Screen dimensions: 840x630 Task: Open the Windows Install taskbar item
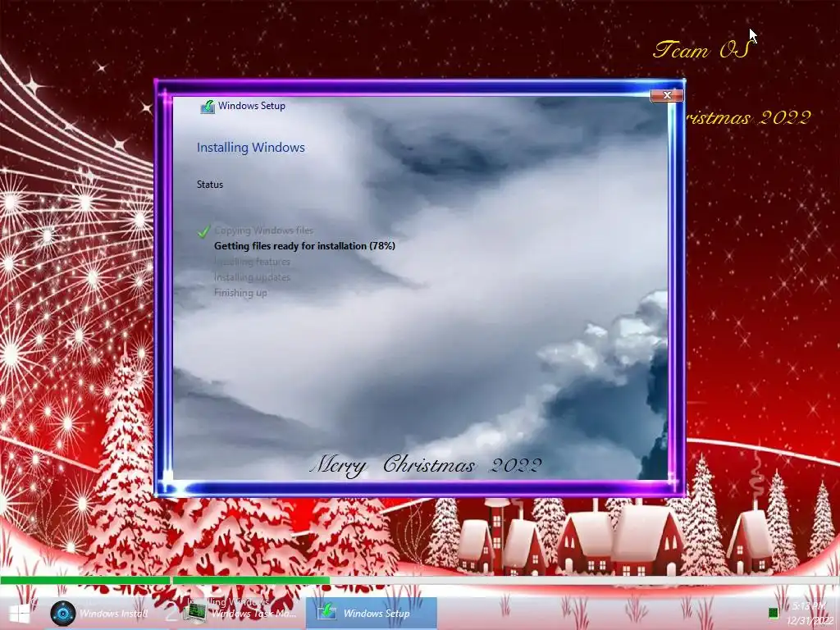(x=98, y=614)
